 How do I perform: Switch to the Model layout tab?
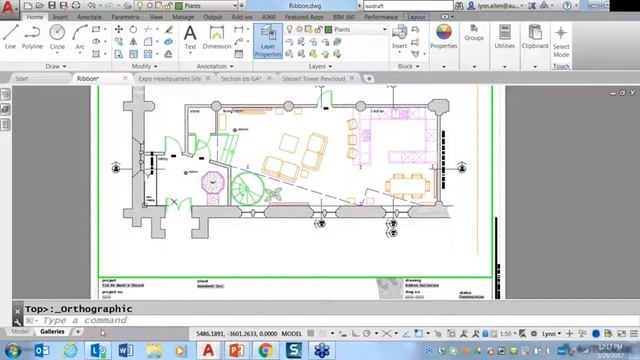pyautogui.click(x=20, y=332)
